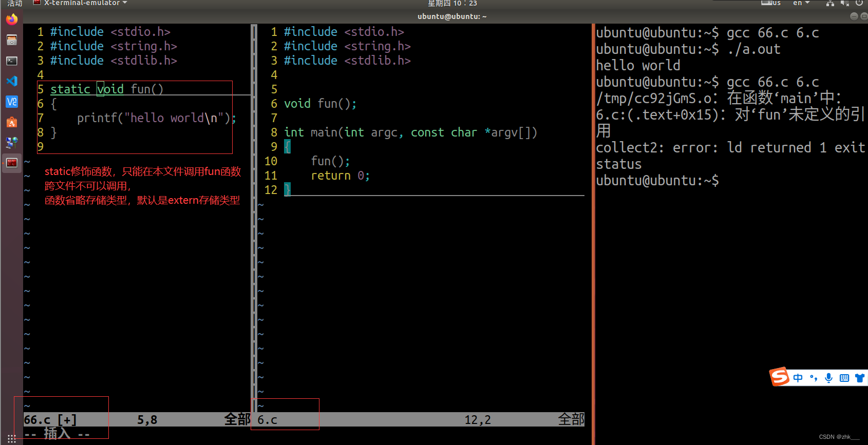Screen dimensions: 868x445
Task: Click the '5,8' cursor position indicator
Action: [x=147, y=420]
